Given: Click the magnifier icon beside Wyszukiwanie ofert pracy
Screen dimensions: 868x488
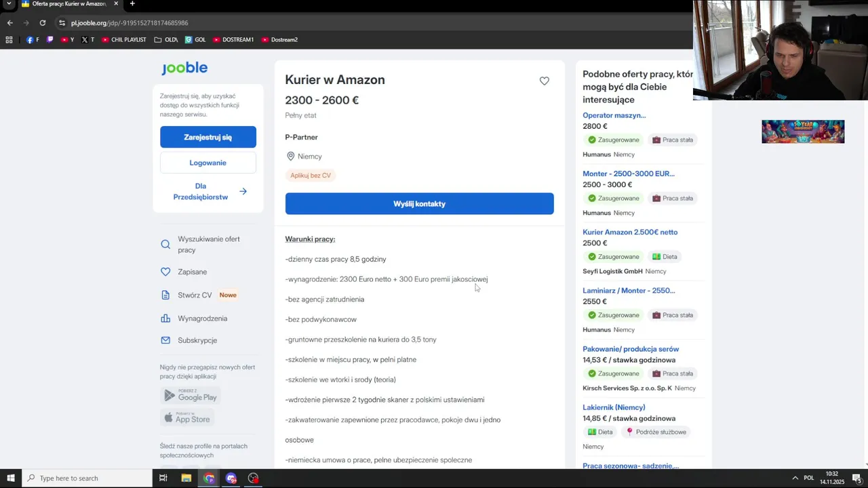Looking at the screenshot, I should 165,245.
